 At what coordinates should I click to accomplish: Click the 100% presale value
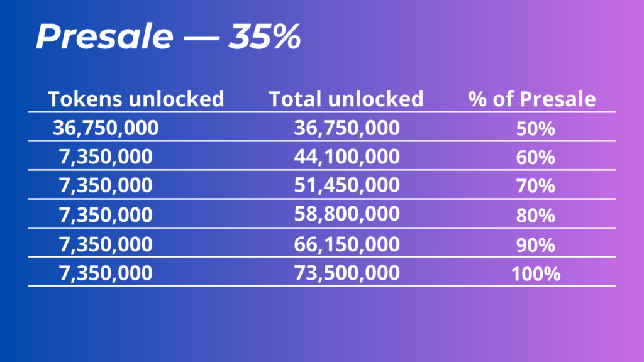coord(535,274)
